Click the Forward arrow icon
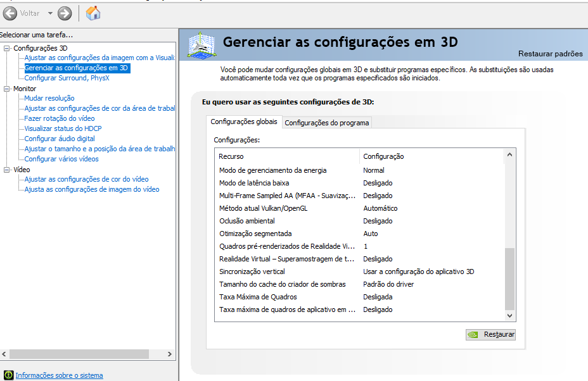Screen dimensions: 588x381 [x=65, y=13]
